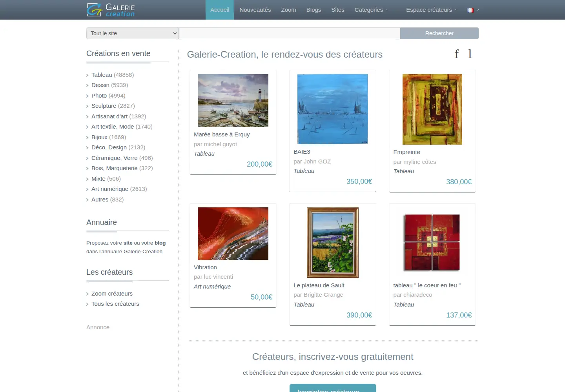Screen dimensions: 565x392
Task: Click the 'BAIE3' title link
Action: [302, 152]
